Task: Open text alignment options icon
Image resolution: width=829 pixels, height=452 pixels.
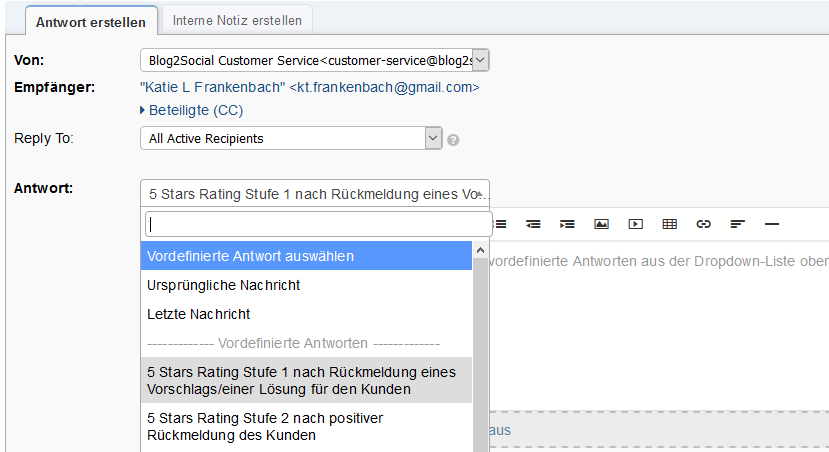Action: pyautogui.click(x=738, y=224)
